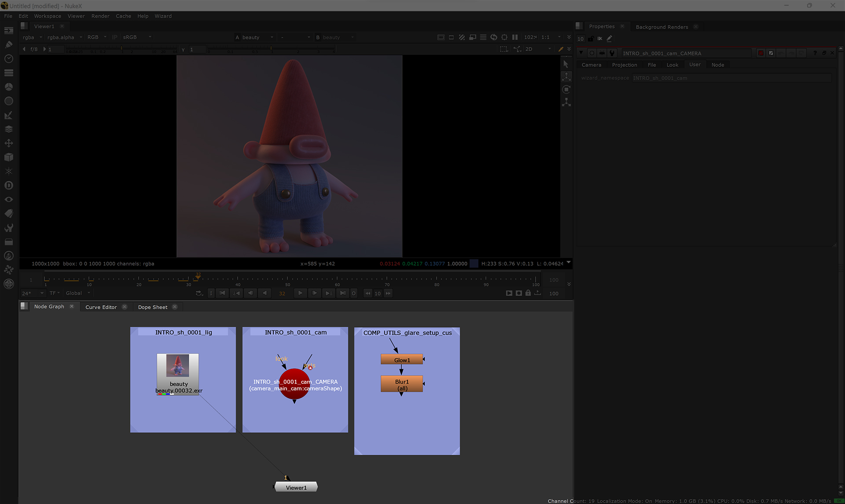This screenshot has height=504, width=845.
Task: Toggle the timeline out-point O button
Action: tap(353, 293)
